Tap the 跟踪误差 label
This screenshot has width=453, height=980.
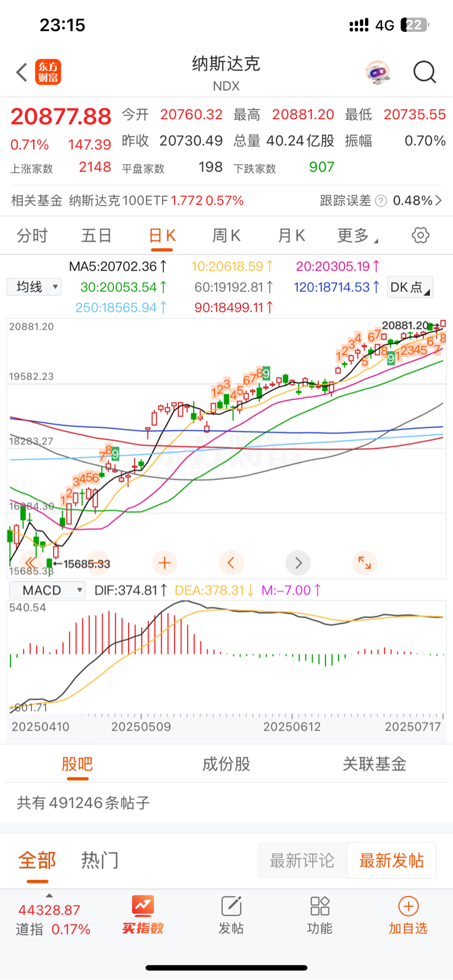click(x=345, y=201)
